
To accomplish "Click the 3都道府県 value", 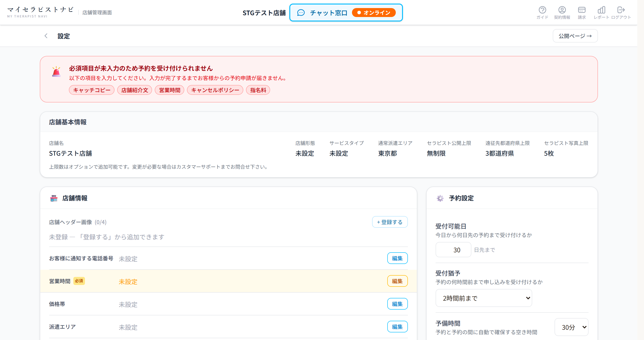I will 500,153.
